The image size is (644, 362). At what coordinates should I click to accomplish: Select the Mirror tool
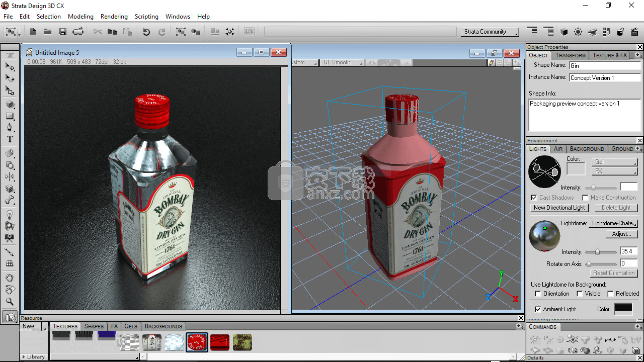(x=10, y=176)
